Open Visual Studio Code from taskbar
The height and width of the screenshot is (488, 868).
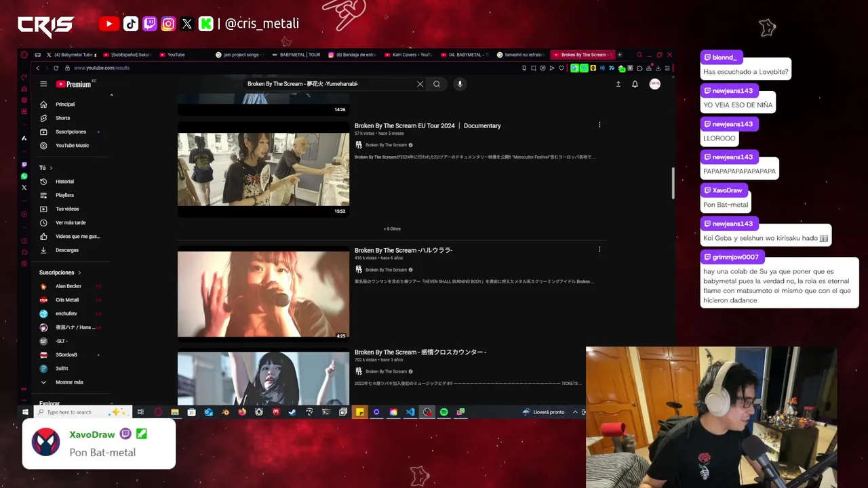click(410, 412)
